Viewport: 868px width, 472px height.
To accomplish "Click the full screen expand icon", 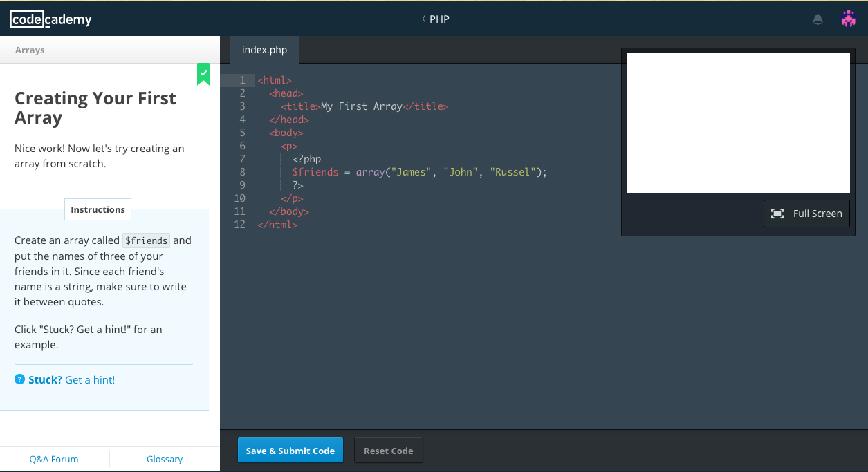I will pyautogui.click(x=777, y=214).
